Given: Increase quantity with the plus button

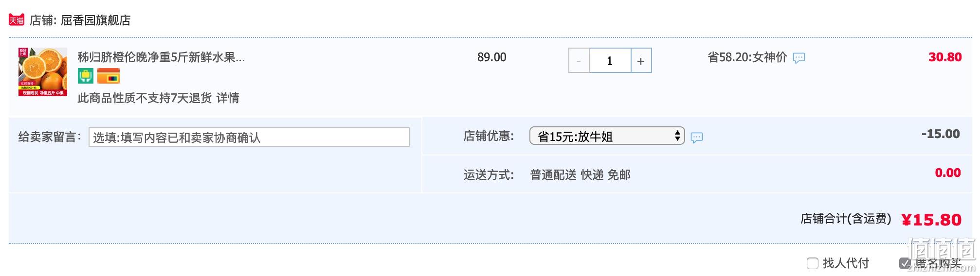Looking at the screenshot, I should click(x=641, y=61).
